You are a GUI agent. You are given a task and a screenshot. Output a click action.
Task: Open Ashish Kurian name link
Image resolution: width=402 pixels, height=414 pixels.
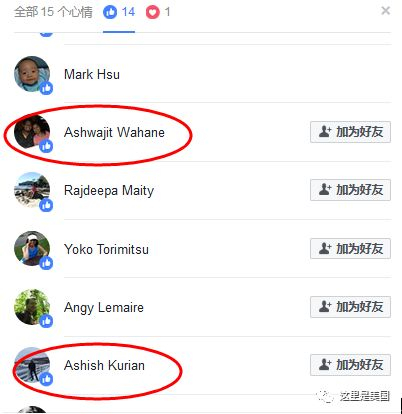(104, 365)
